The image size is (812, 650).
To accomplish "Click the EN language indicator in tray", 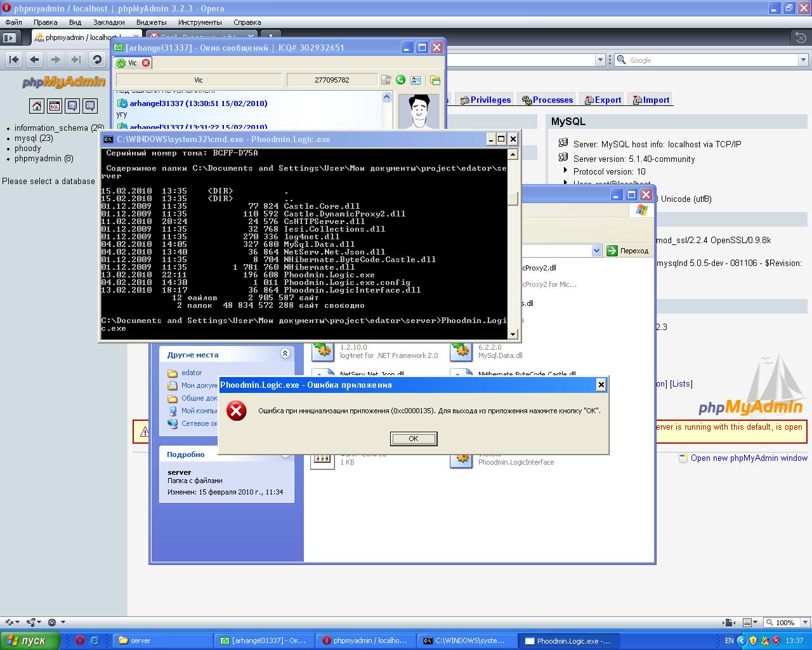I will click(x=730, y=640).
